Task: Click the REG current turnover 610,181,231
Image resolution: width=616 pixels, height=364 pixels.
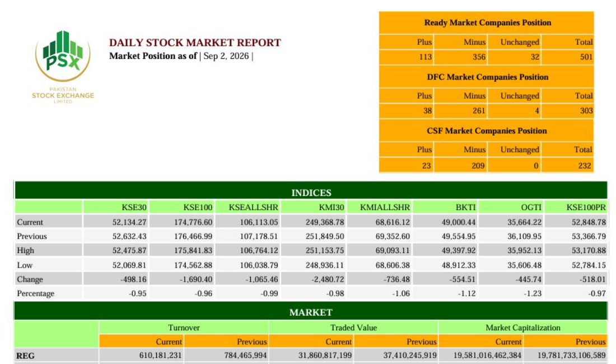Action: [160, 356]
